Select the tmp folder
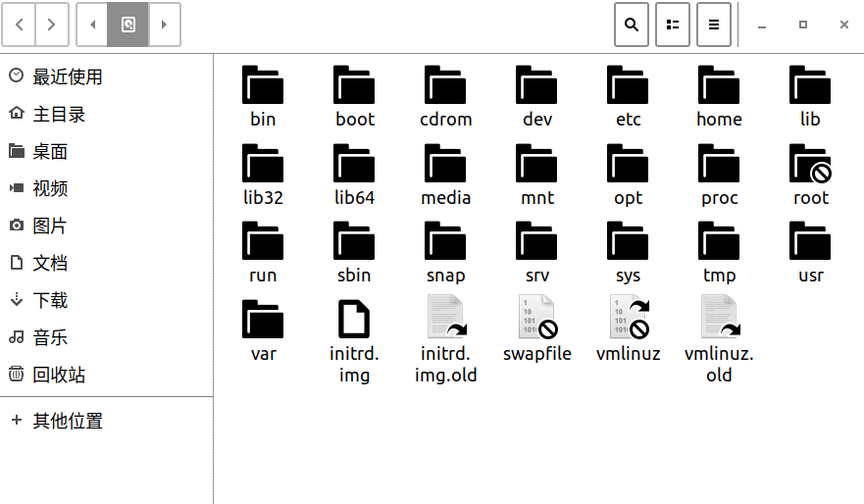Image resolution: width=864 pixels, height=504 pixels. click(719, 252)
